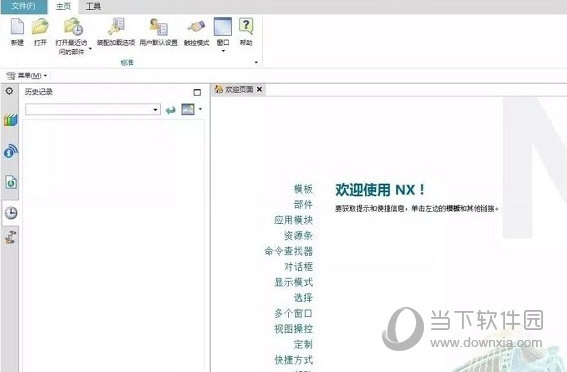Open the 应用模块 link
This screenshot has height=372, width=567.
click(x=293, y=220)
